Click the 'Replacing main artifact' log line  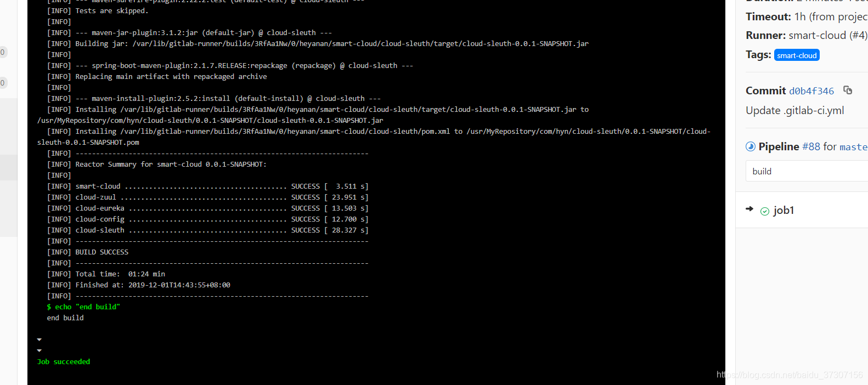click(x=157, y=76)
